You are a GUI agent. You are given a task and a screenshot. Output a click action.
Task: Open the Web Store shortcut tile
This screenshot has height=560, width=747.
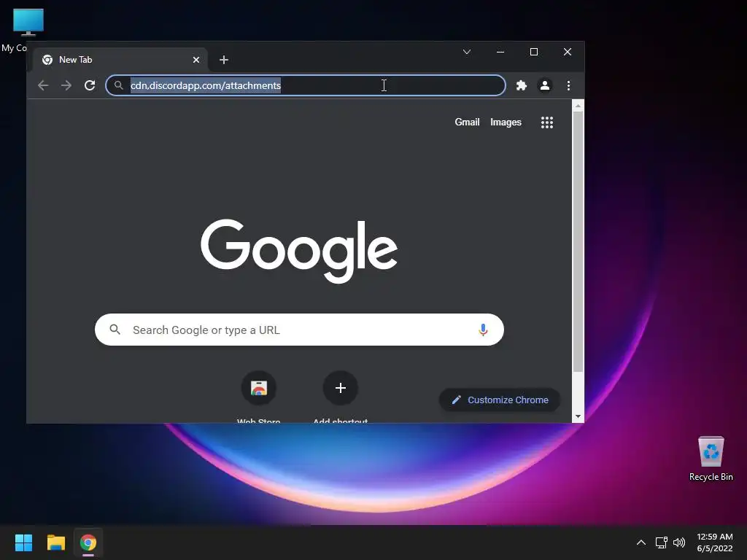(259, 388)
